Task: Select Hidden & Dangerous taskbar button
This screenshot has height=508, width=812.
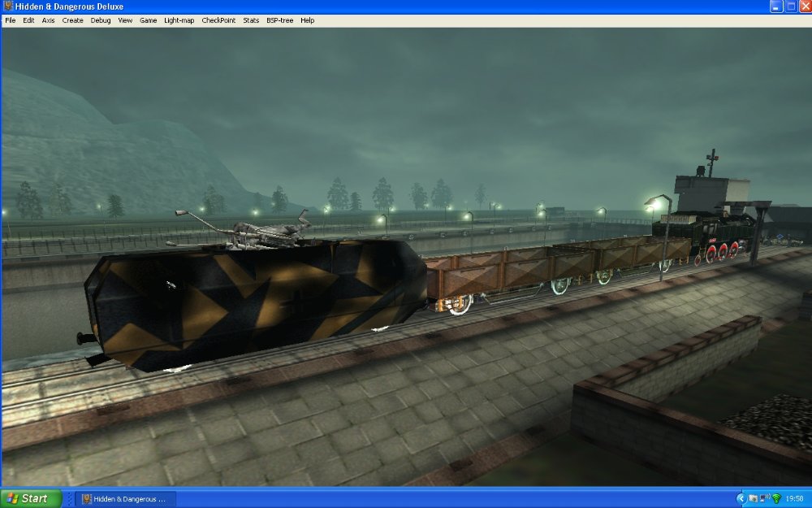Action: coord(125,499)
